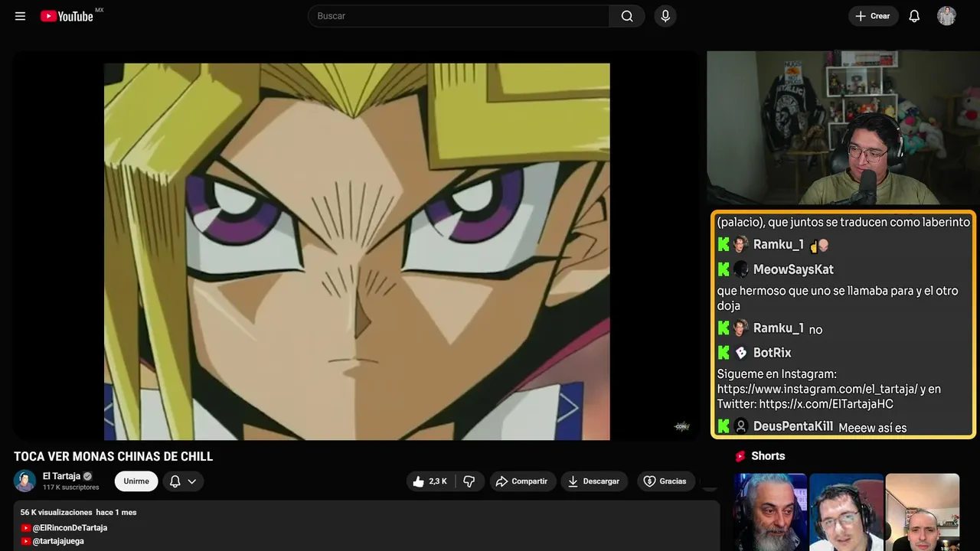Open the Short with the grey-bearded man
This screenshot has height=551, width=980.
point(770,512)
